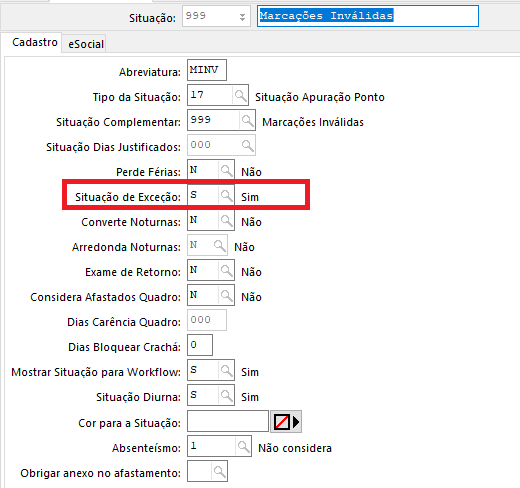Click the Dias Bloquear Crachá field
The image size is (520, 488).
point(200,345)
